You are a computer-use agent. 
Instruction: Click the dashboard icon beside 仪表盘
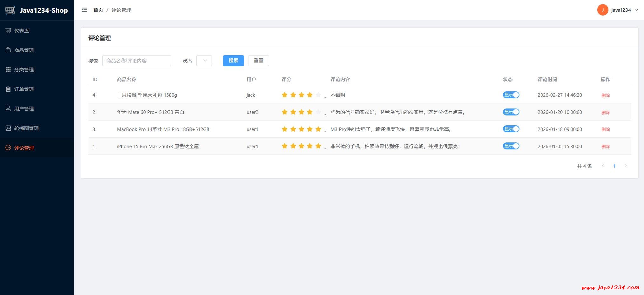8,30
